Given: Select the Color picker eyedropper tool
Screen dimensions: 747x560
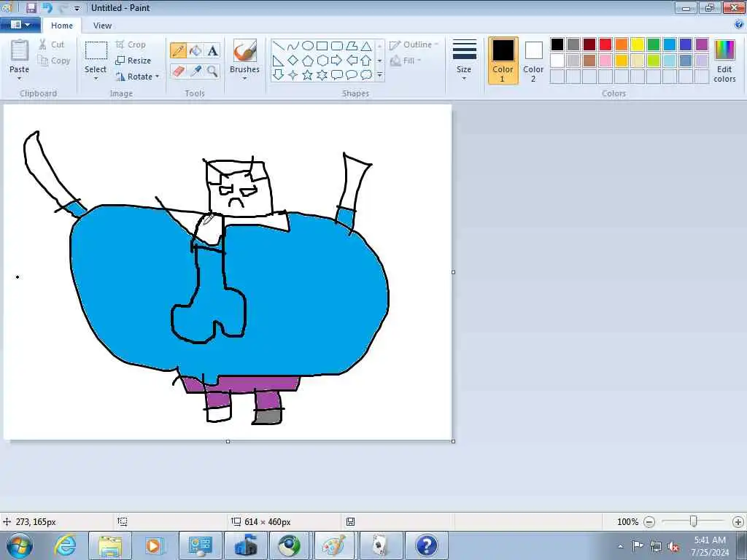Looking at the screenshot, I should [x=196, y=71].
